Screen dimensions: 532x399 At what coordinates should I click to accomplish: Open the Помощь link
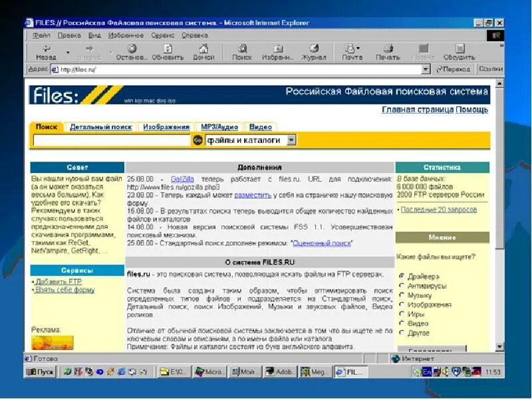click(x=472, y=110)
